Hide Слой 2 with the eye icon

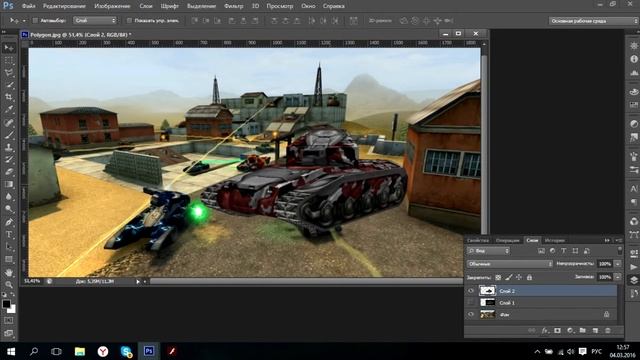click(471, 291)
